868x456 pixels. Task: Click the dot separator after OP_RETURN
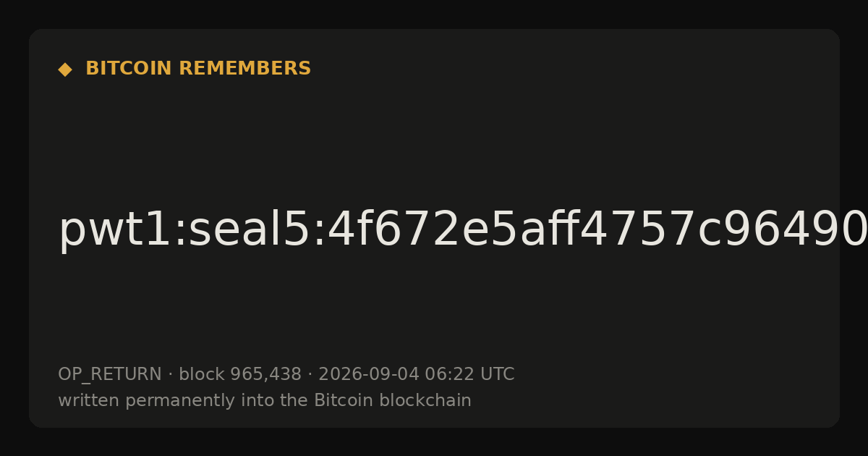coord(170,375)
